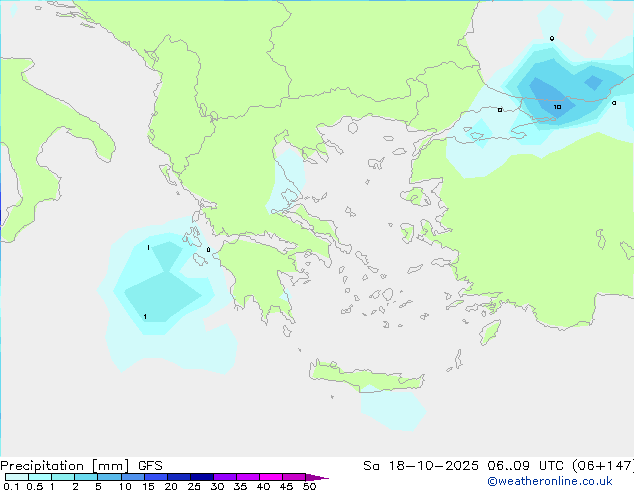This screenshot has height=490, width=634.
Task: Click the legend swatch between 0.1 and 0.5
Action: coord(17,477)
